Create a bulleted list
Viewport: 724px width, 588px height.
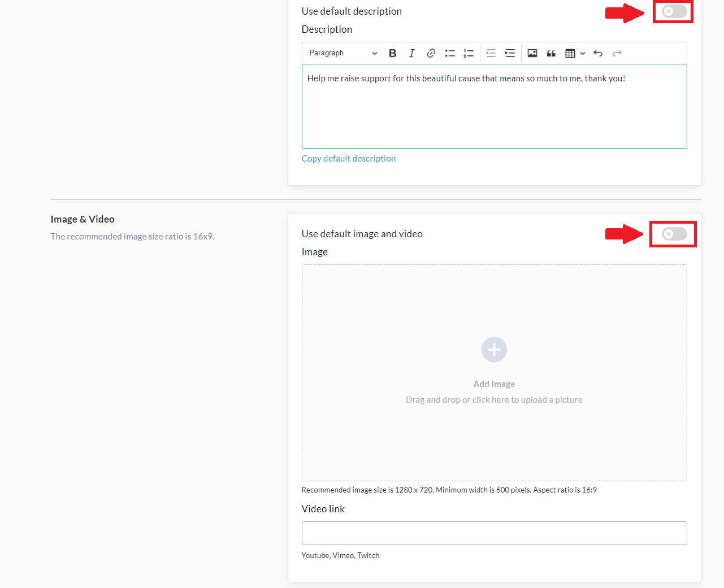[x=450, y=53]
